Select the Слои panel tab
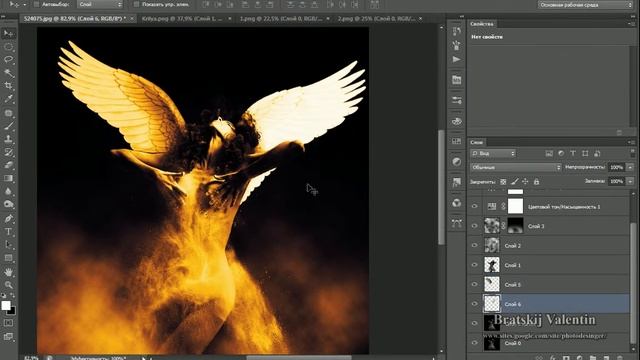 [476, 142]
